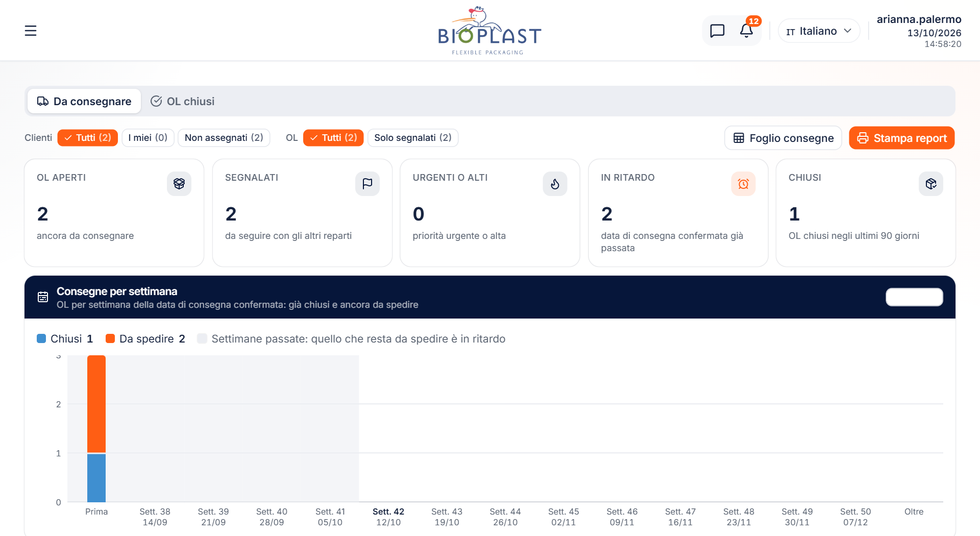This screenshot has height=536, width=980.
Task: Select OL filter Tutti (2)
Action: point(333,138)
